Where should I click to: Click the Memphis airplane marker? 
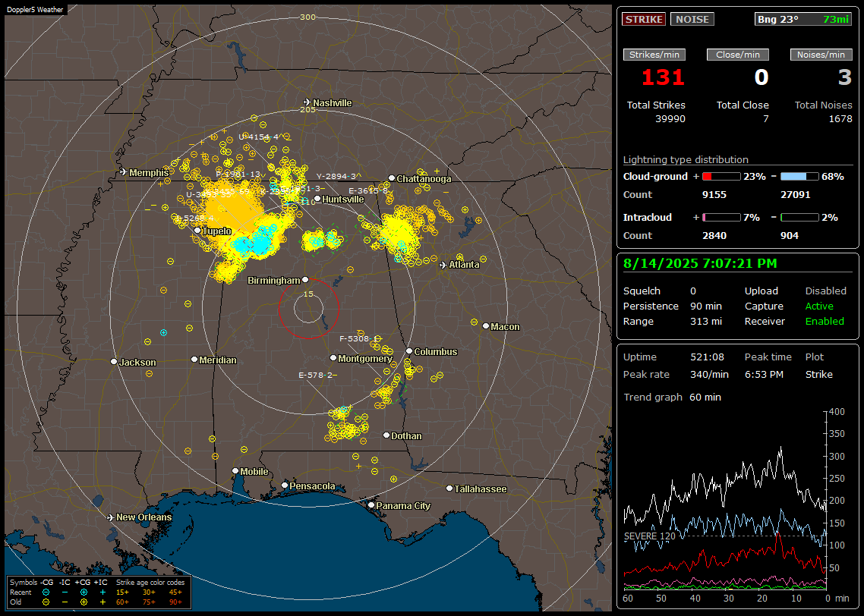pos(124,172)
